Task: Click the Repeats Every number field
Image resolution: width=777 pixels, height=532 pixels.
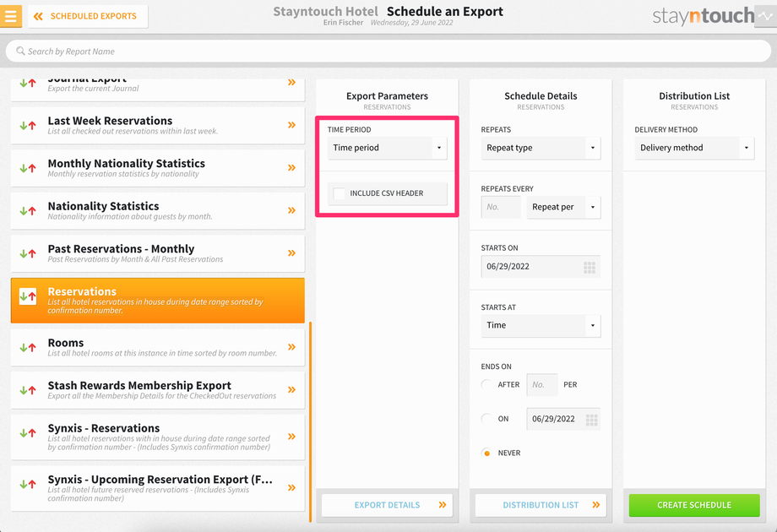Action: click(501, 207)
